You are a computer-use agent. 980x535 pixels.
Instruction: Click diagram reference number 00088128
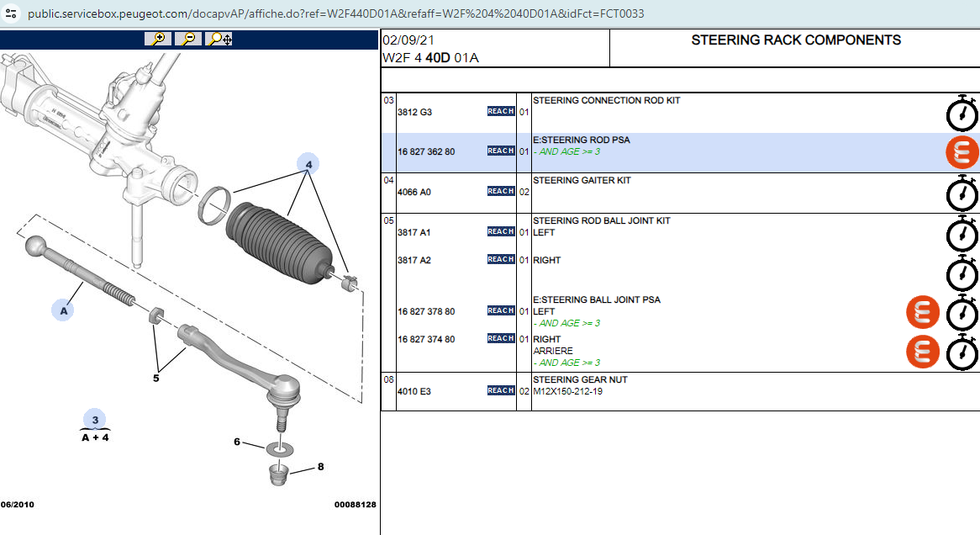(355, 505)
